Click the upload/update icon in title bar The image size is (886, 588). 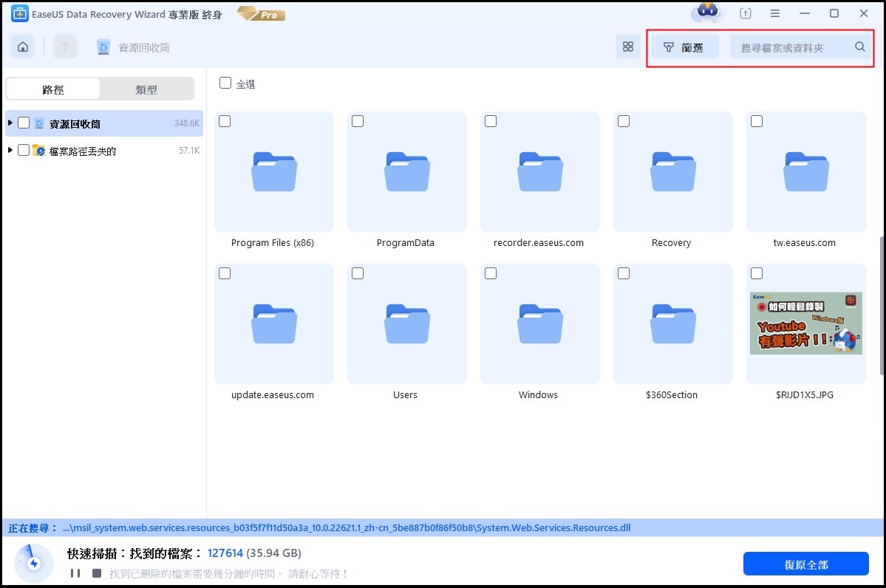tap(746, 13)
